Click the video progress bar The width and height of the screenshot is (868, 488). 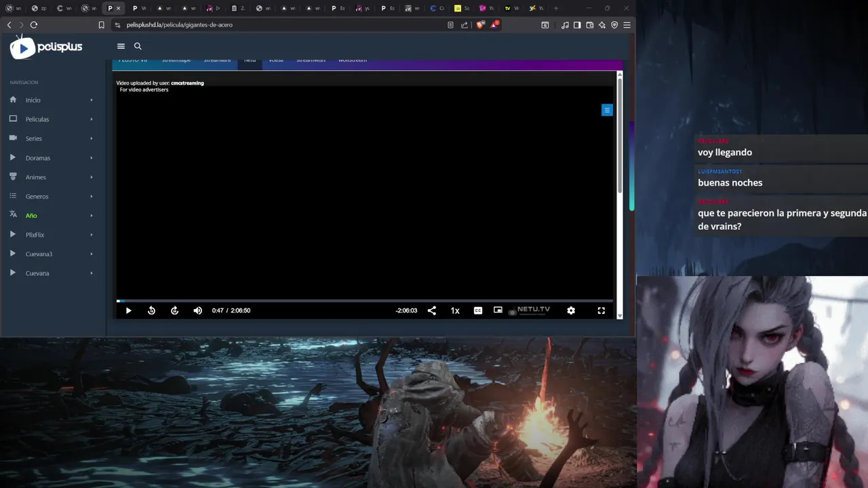click(x=365, y=301)
